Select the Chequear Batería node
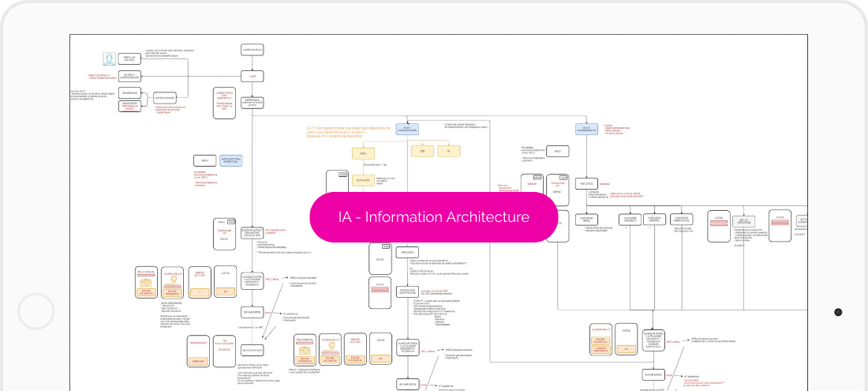The width and height of the screenshot is (868, 391). point(654,218)
